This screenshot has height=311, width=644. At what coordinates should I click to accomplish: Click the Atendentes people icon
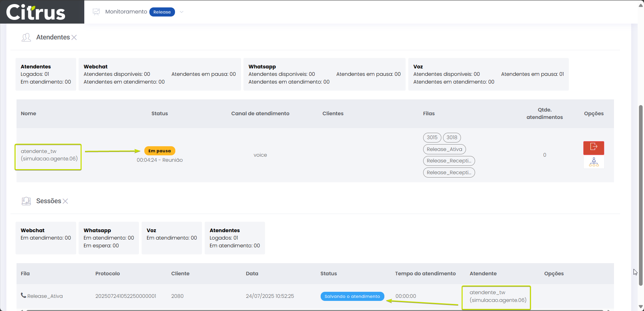tap(26, 37)
